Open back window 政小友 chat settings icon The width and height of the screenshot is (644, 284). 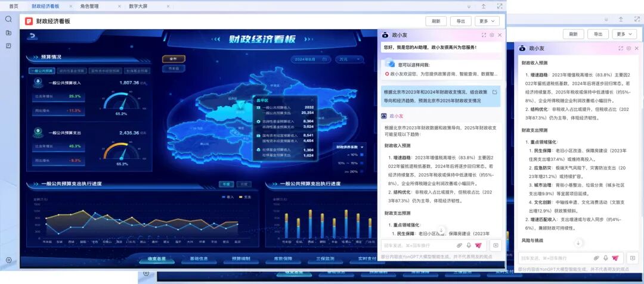pos(629,48)
